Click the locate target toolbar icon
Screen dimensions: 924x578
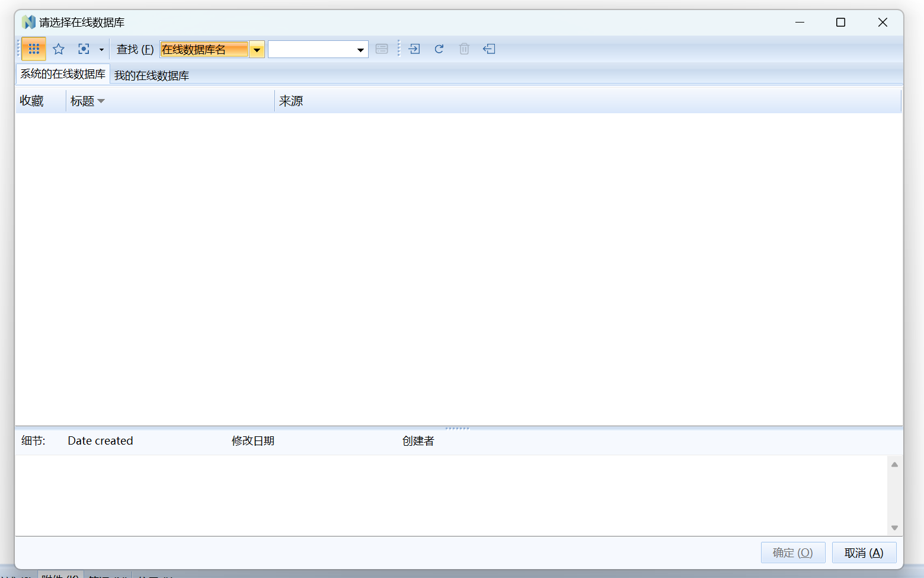84,49
